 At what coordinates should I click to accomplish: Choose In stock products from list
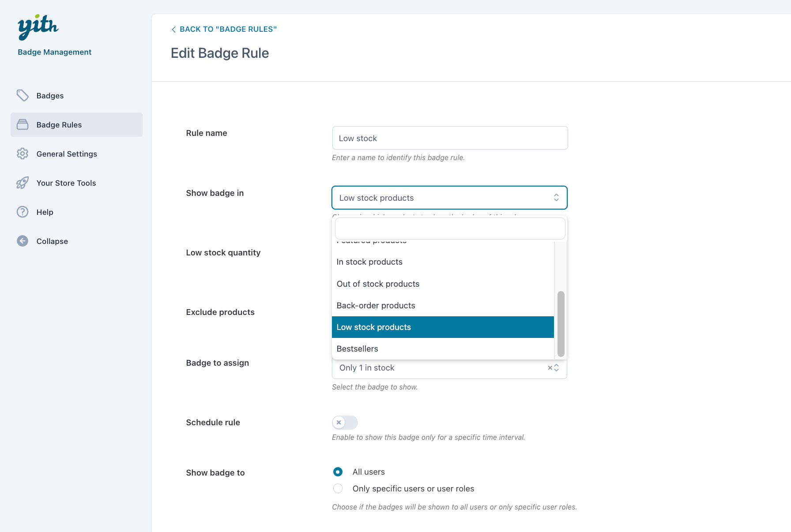click(x=369, y=262)
